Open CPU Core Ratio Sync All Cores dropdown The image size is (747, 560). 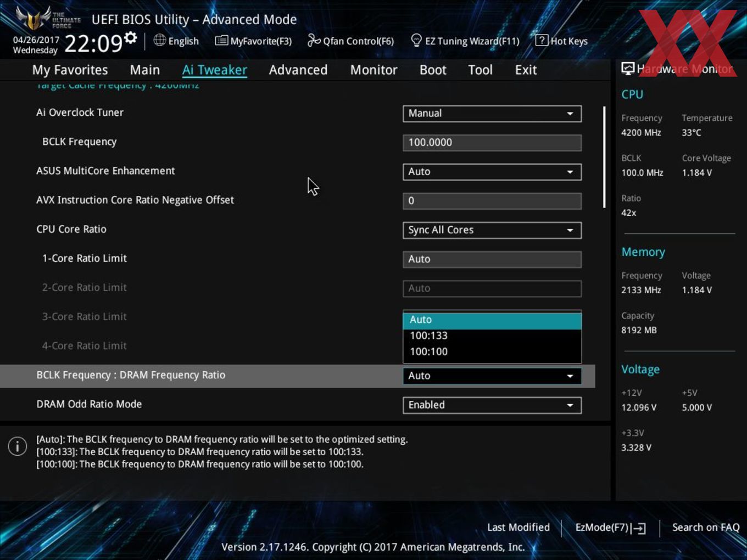pyautogui.click(x=492, y=230)
